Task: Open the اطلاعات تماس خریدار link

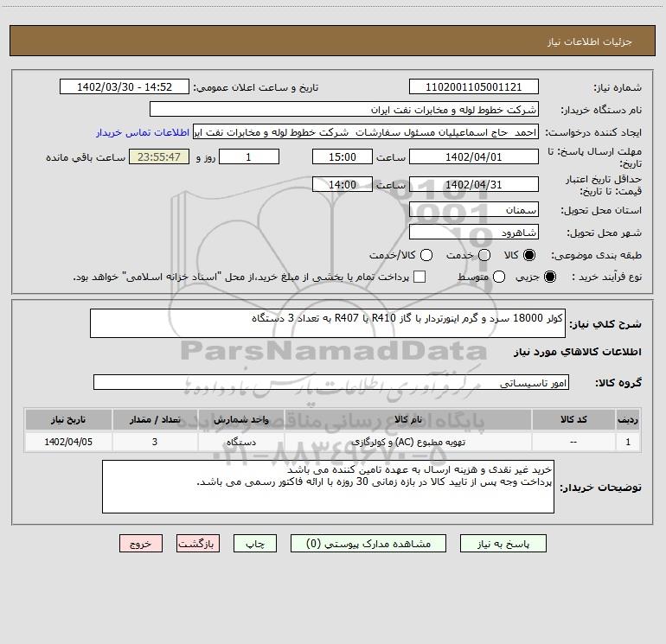Action: coord(143,132)
